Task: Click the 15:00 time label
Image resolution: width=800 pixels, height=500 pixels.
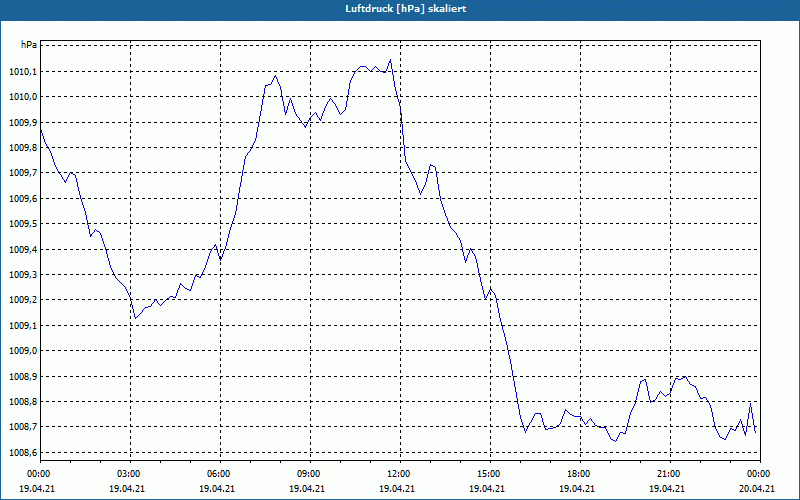Action: pyautogui.click(x=487, y=474)
